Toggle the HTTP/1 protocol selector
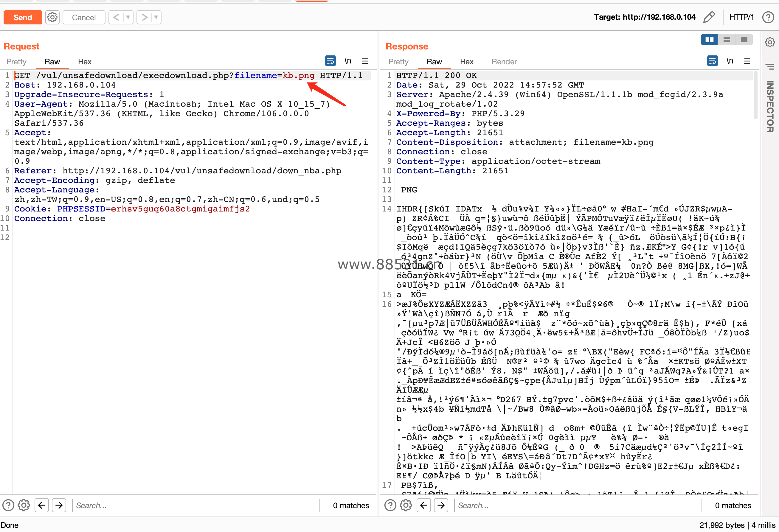 tap(741, 17)
